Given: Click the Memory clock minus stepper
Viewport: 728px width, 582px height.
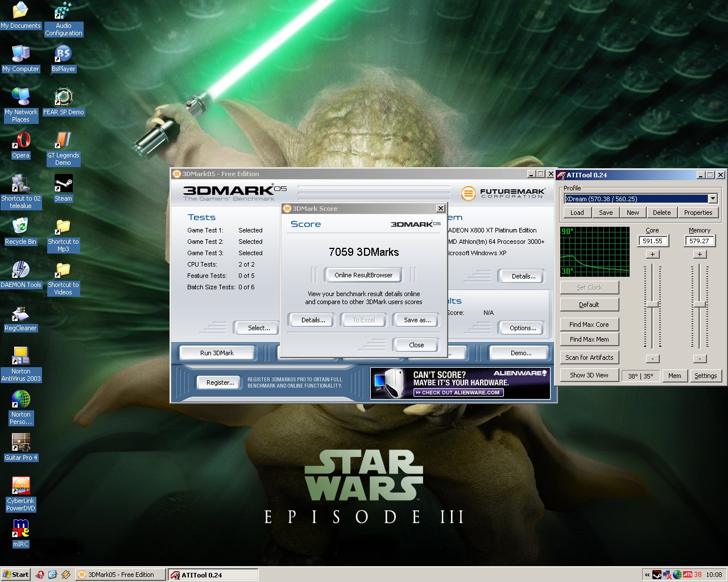Looking at the screenshot, I should coord(700,359).
